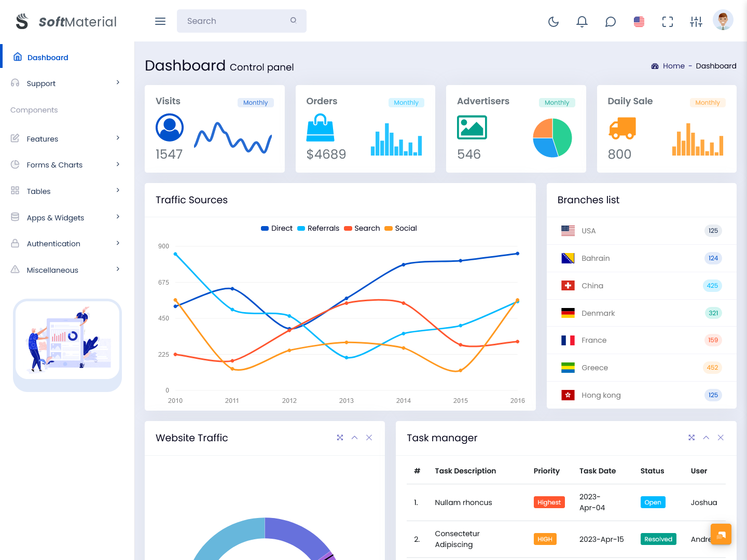747x560 pixels.
Task: Toggle the sidebar hamburger menu
Action: pyautogui.click(x=160, y=21)
